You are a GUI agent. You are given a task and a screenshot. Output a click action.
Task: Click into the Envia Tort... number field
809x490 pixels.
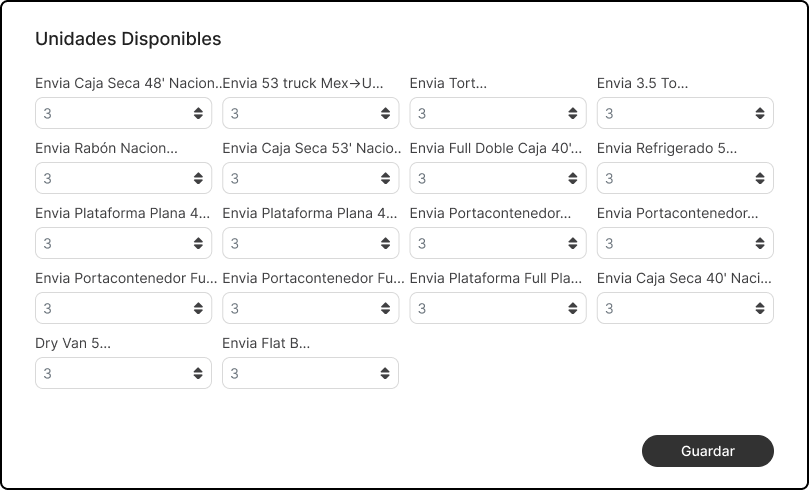coord(486,114)
